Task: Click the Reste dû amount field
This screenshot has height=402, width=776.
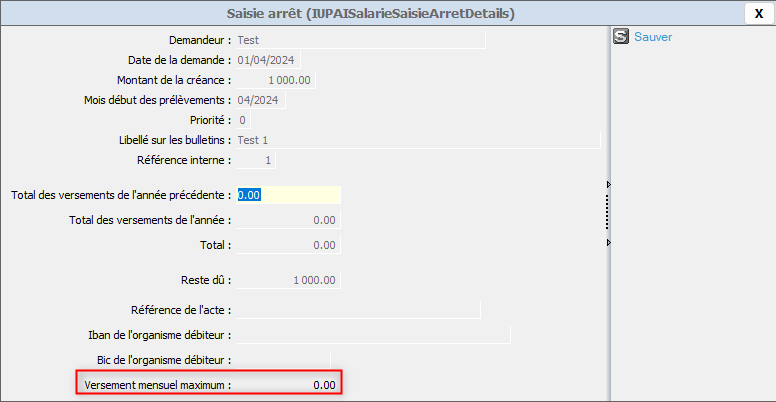Action: point(288,280)
